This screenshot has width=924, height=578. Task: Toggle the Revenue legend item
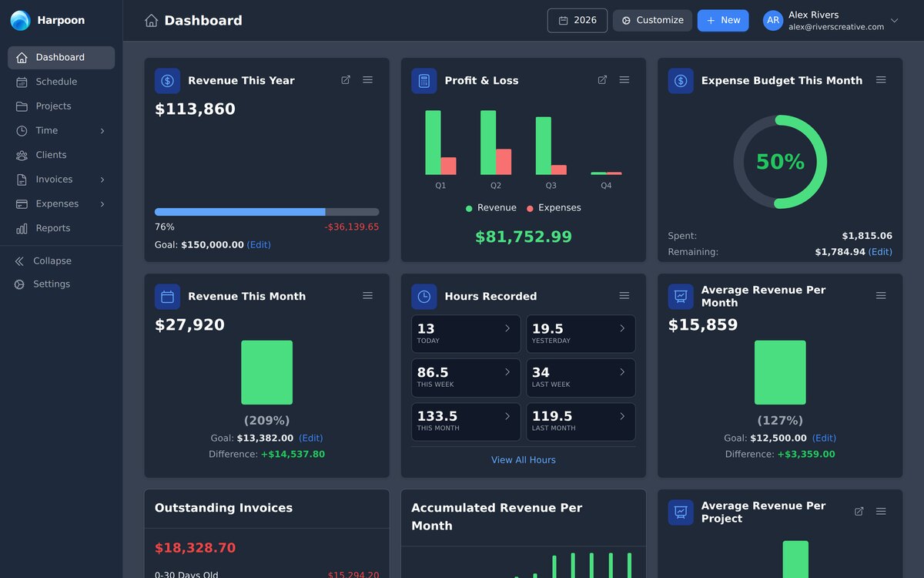click(491, 208)
